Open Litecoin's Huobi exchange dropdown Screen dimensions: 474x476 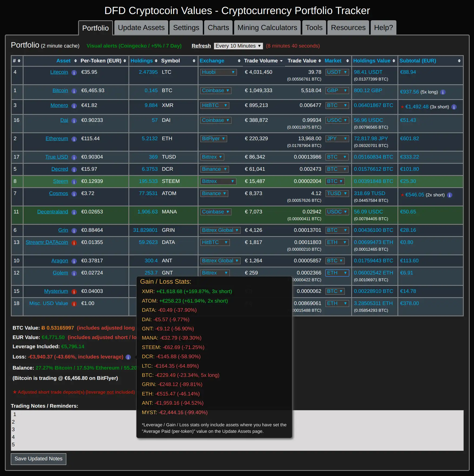218,72
